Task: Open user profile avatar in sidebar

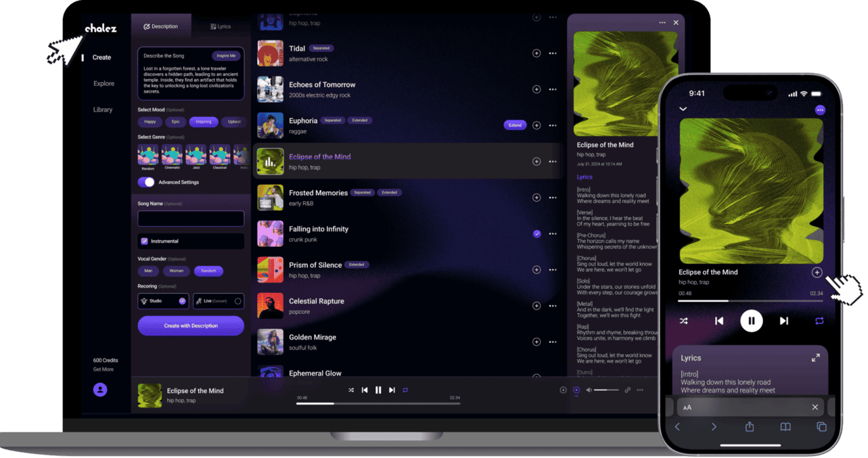Action: (100, 390)
